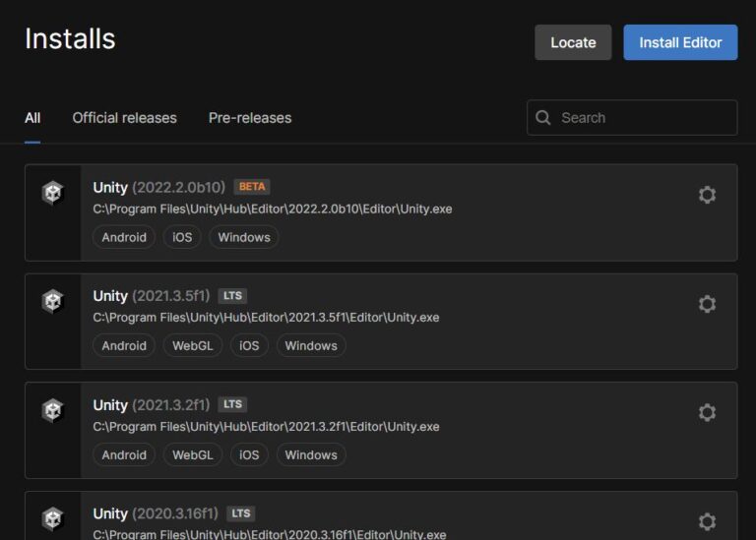
Task: Click the iOS tag under Unity 2021.3.5f1
Action: click(249, 345)
